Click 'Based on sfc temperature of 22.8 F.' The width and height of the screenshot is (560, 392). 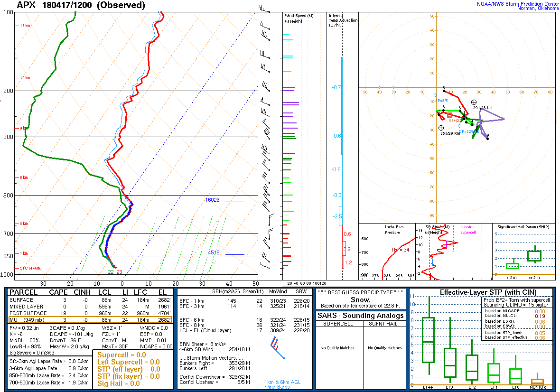click(x=360, y=306)
